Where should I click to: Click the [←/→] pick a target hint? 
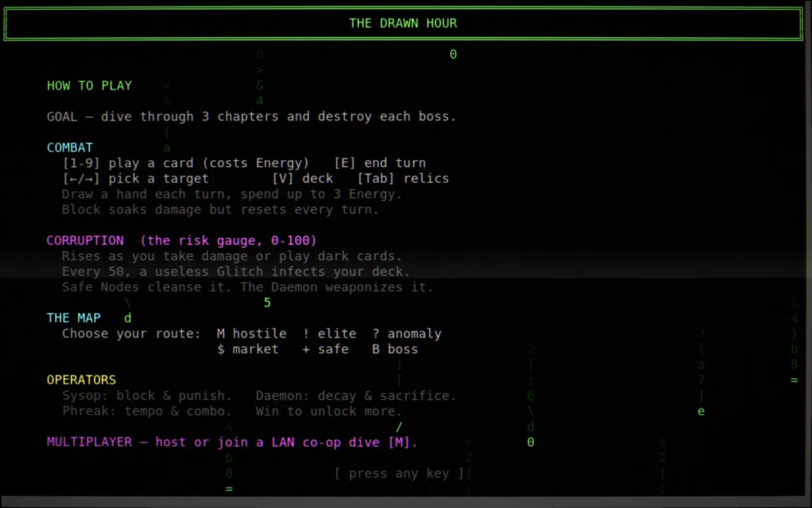point(135,179)
